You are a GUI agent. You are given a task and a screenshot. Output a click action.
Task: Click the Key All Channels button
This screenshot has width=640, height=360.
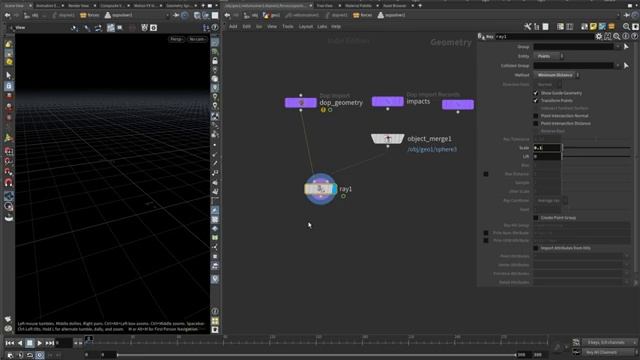(x=610, y=352)
